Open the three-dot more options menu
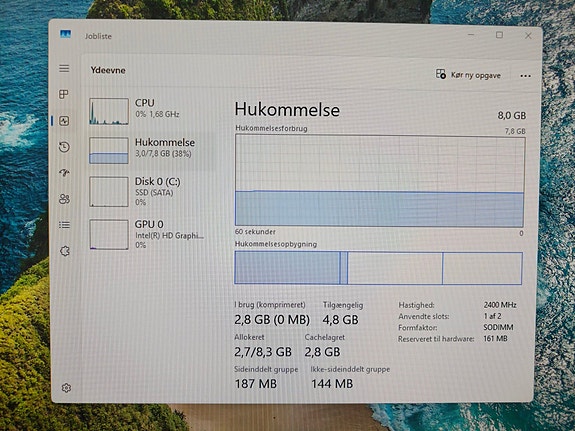575x431 pixels. pos(525,76)
